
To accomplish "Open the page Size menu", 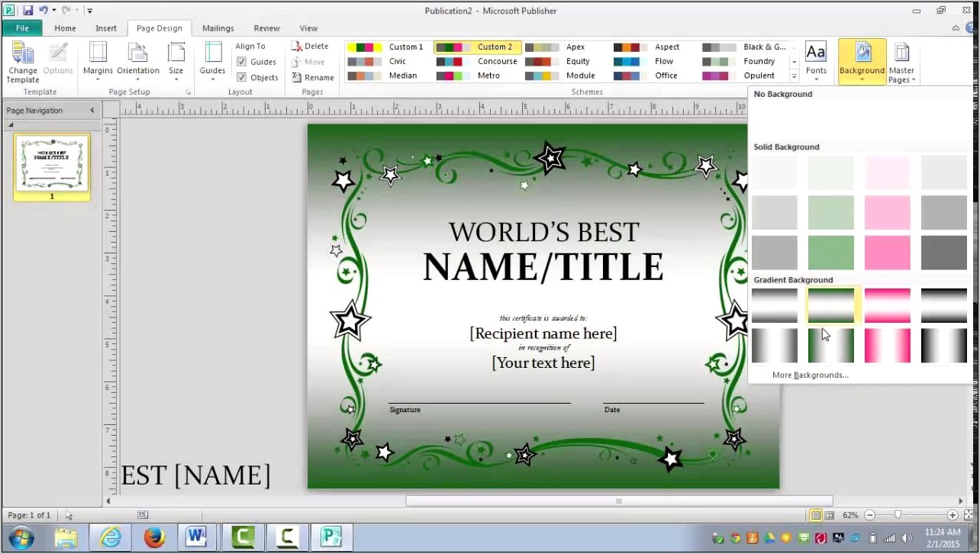I will tap(176, 62).
